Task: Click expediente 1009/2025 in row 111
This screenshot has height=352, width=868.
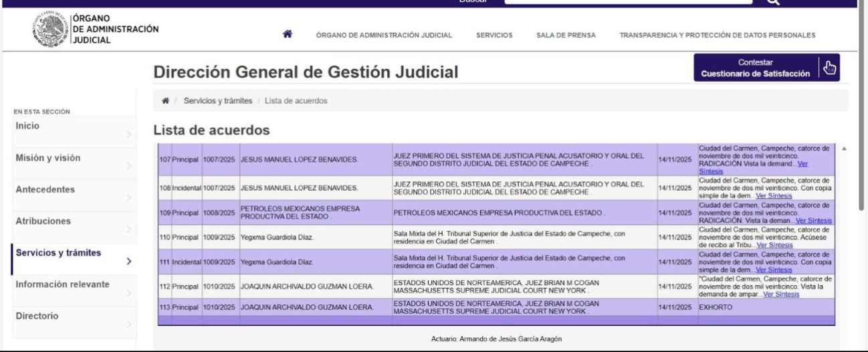Action: [x=220, y=263]
